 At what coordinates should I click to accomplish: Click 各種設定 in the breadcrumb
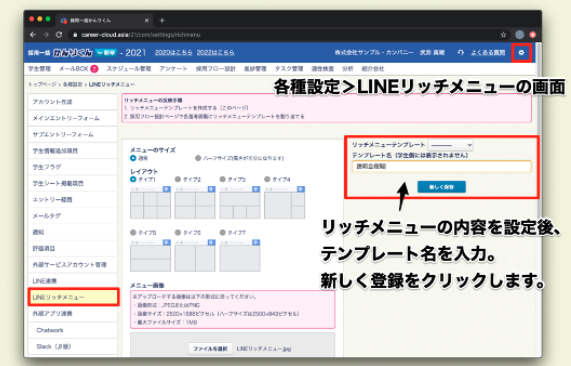(72, 84)
